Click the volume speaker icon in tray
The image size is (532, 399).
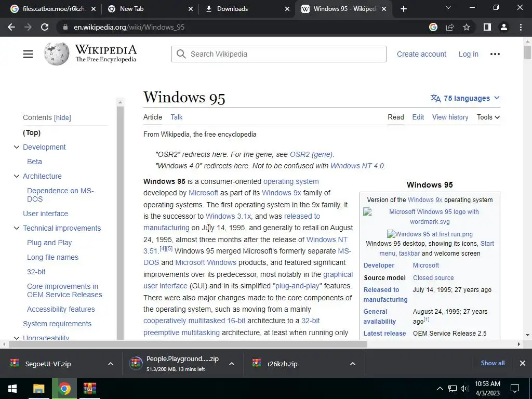[x=464, y=389]
